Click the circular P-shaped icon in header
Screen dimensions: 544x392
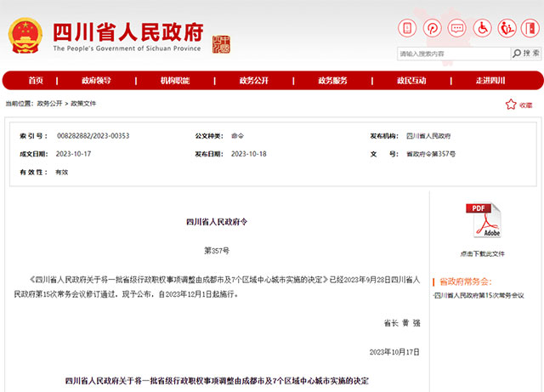click(432, 28)
